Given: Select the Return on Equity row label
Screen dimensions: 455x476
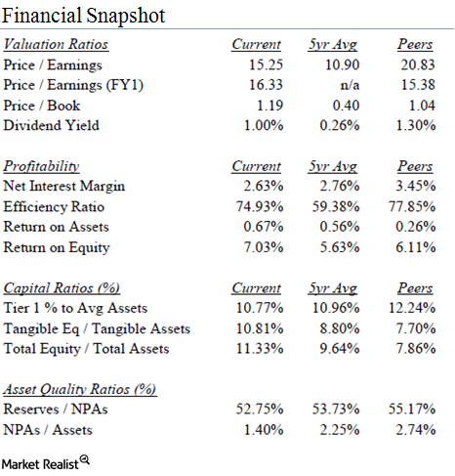Looking at the screenshot, I should pyautogui.click(x=57, y=247).
